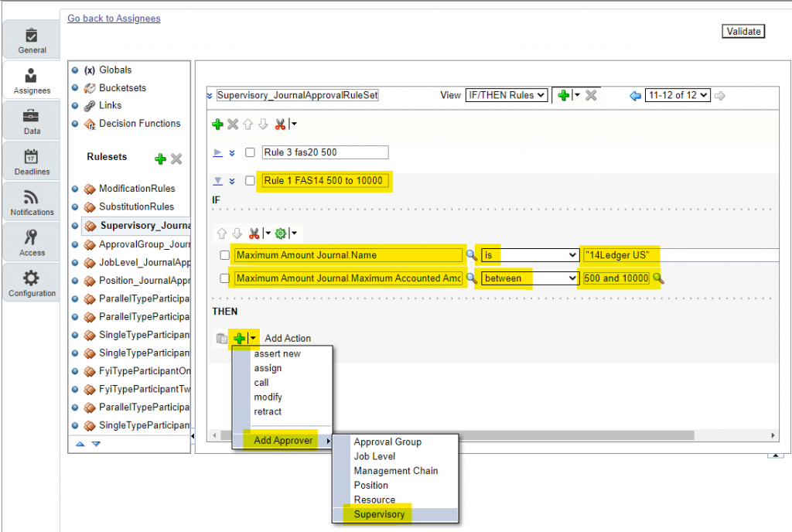Image resolution: width=792 pixels, height=532 pixels.
Task: Select the Journal.Name condition checkbox
Action: (x=224, y=255)
